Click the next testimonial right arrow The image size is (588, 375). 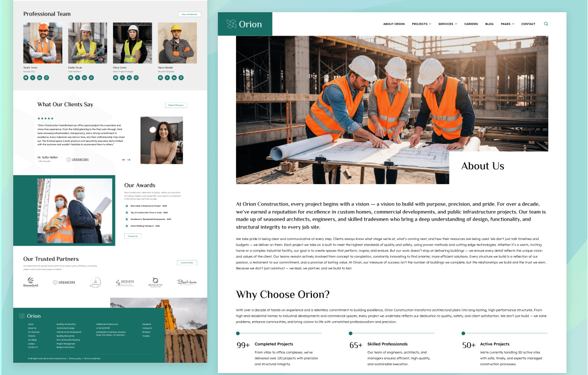tap(129, 160)
